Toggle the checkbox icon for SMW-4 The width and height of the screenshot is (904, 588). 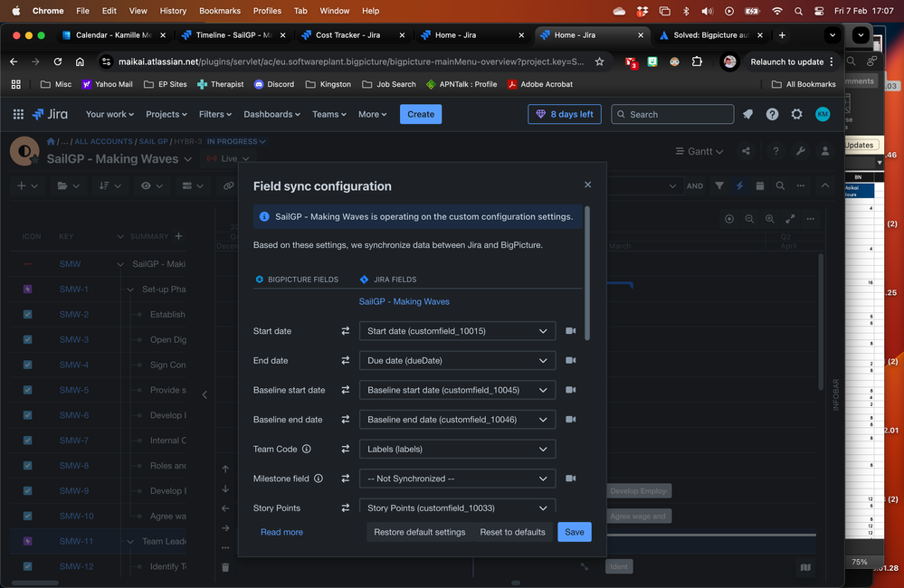[28, 365]
